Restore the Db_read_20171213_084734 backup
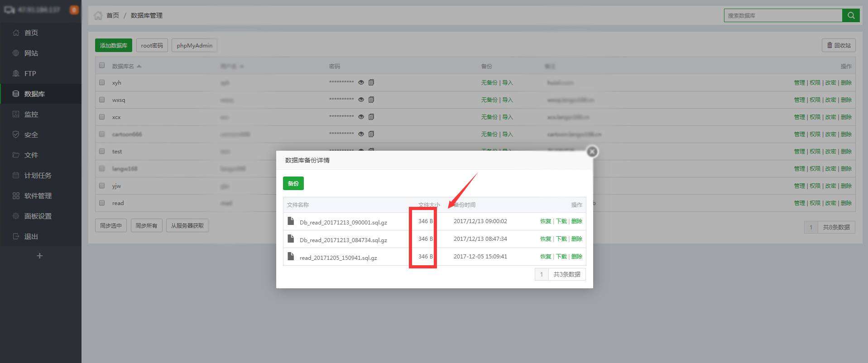This screenshot has width=868, height=363. point(545,239)
